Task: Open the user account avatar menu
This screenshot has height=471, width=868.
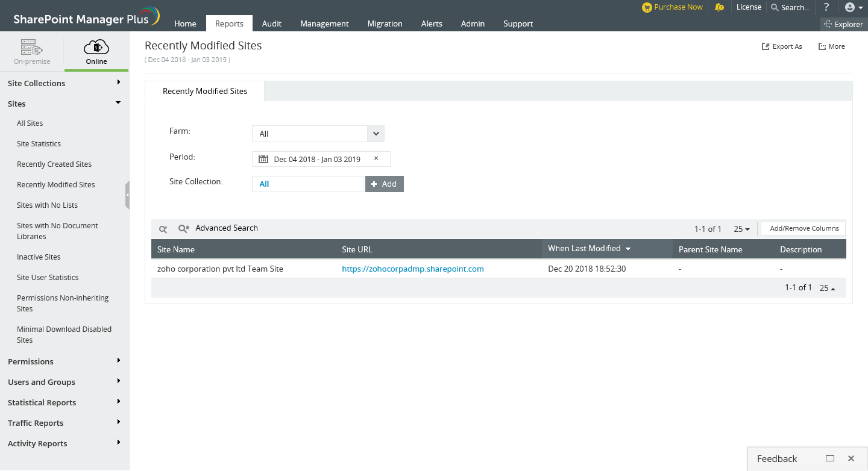Action: click(853, 7)
